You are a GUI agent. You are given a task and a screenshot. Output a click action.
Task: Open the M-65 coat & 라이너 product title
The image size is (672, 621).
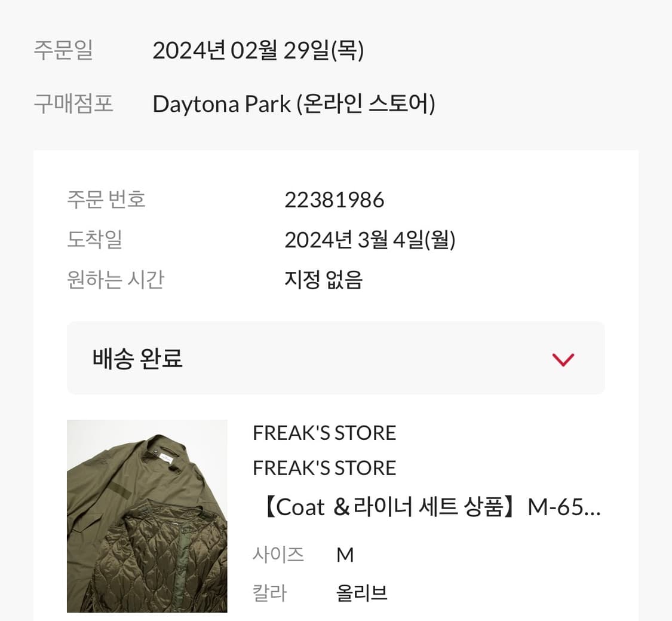(x=426, y=507)
